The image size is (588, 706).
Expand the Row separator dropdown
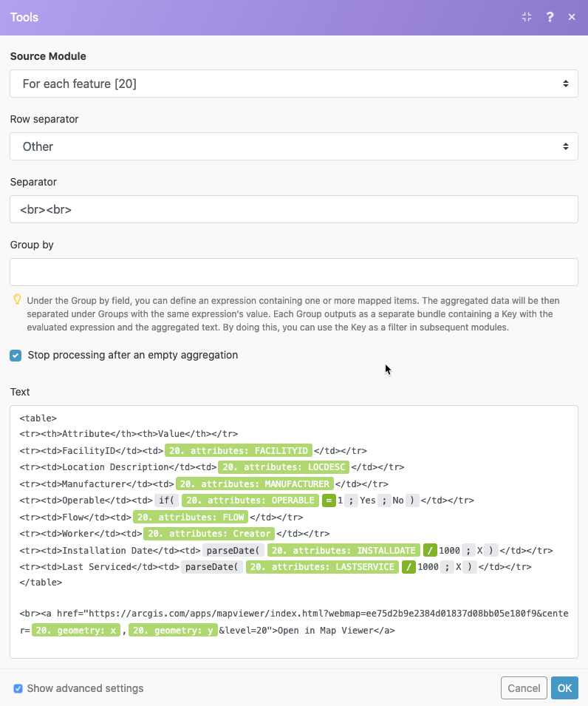point(294,146)
